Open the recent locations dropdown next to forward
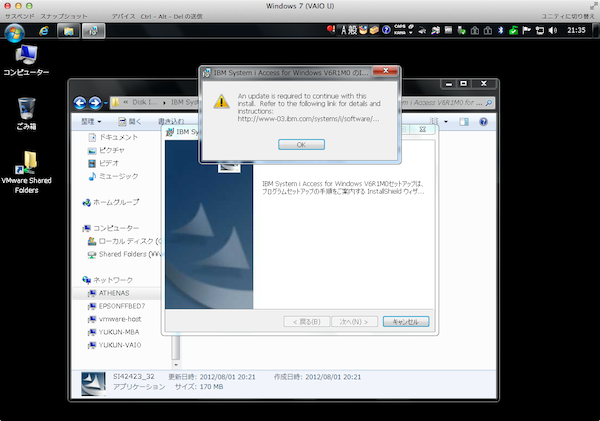The width and height of the screenshot is (600, 421). [106, 103]
